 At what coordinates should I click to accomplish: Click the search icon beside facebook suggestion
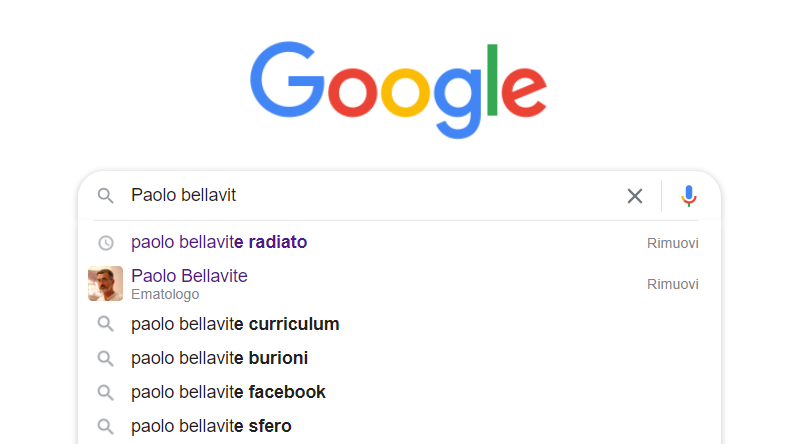(x=106, y=392)
